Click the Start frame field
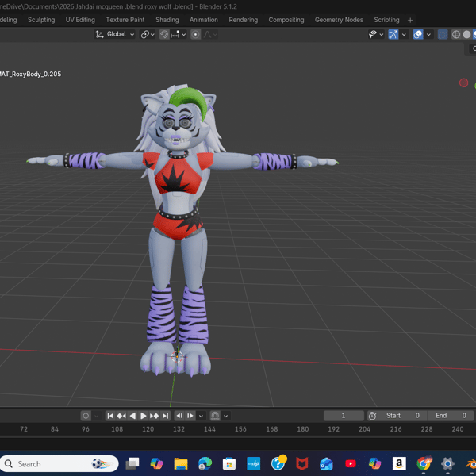 tap(402, 416)
